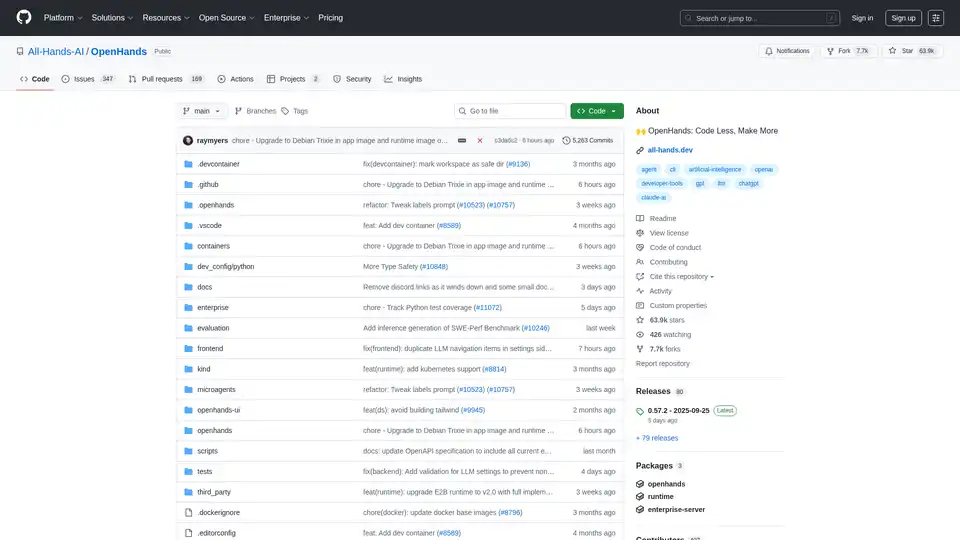The image size is (960, 540).
Task: Click the Go to file input
Action: click(510, 111)
